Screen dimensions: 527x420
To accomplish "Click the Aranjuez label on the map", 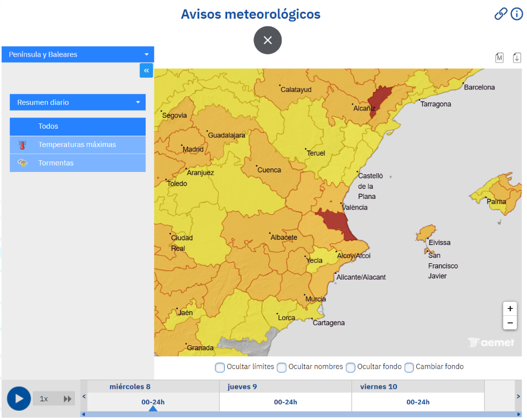I will (200, 173).
